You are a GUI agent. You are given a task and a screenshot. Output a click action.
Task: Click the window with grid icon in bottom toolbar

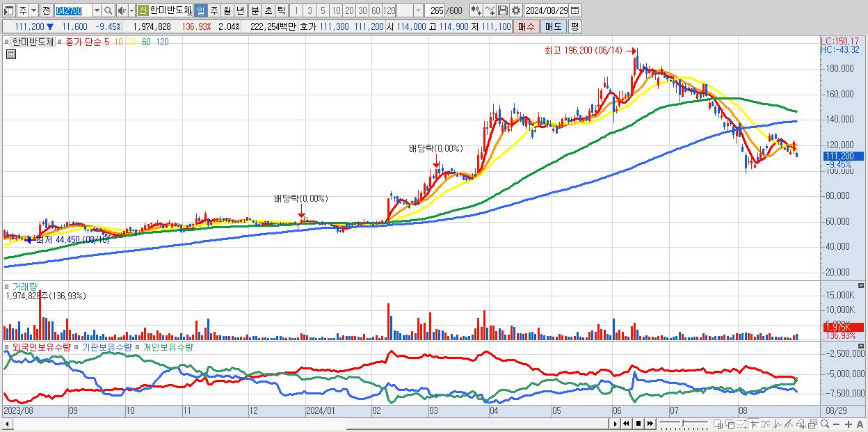pyautogui.click(x=718, y=423)
